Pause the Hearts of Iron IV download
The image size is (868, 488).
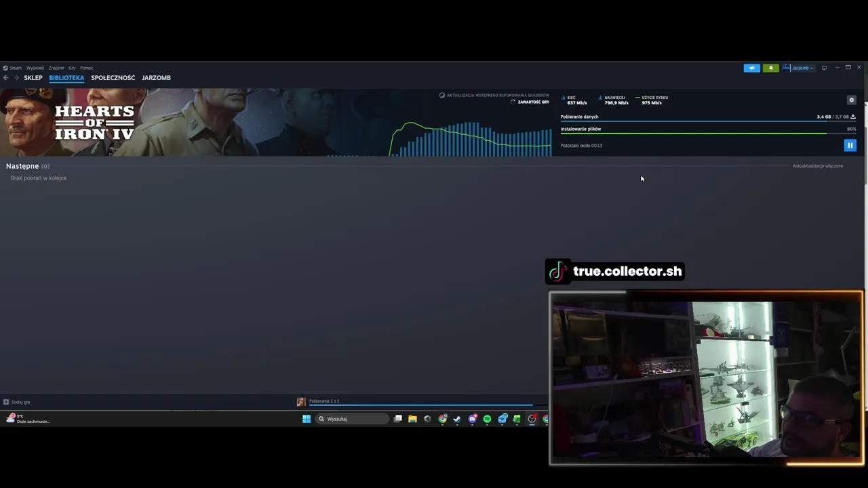(850, 145)
